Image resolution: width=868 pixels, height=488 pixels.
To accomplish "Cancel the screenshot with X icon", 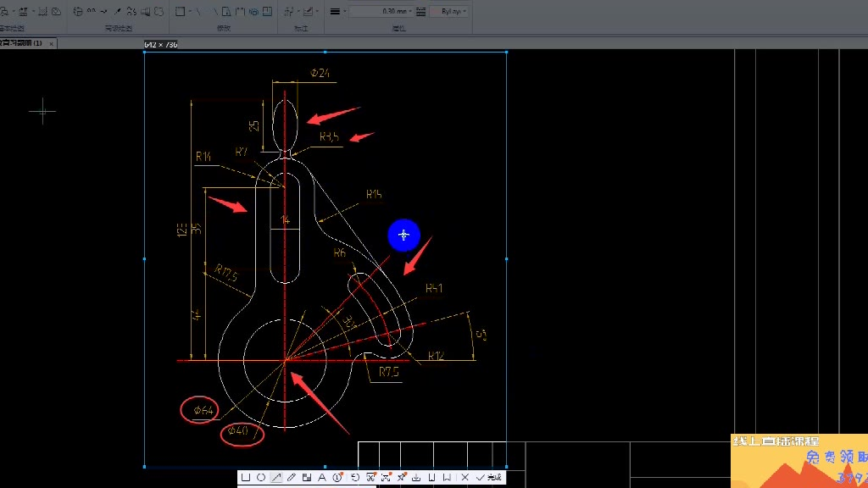I will point(465,478).
